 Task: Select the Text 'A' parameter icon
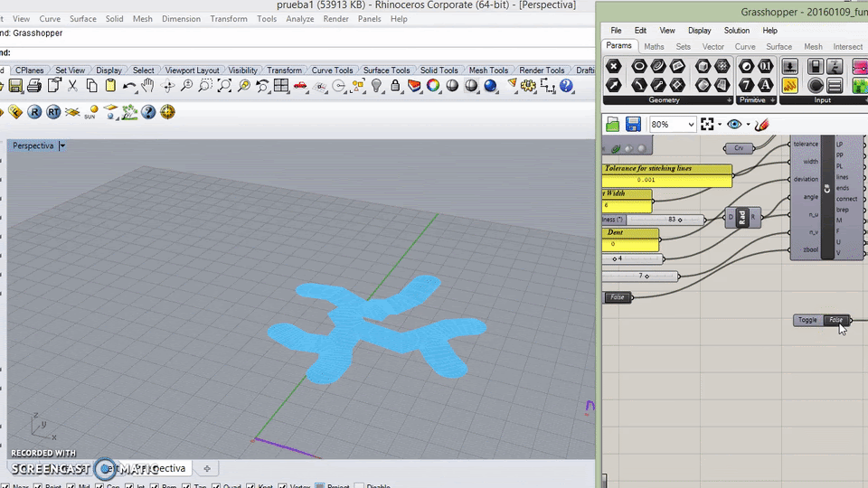pos(765,85)
